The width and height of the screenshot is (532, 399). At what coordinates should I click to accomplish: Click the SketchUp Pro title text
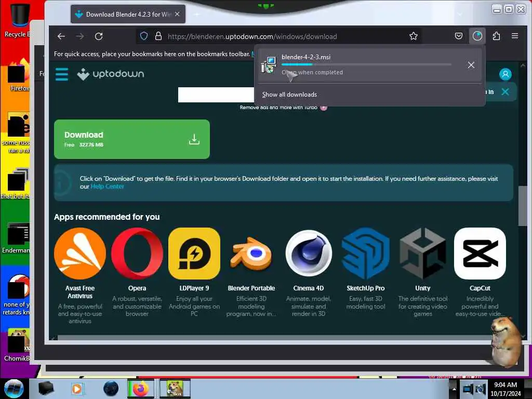tap(365, 288)
